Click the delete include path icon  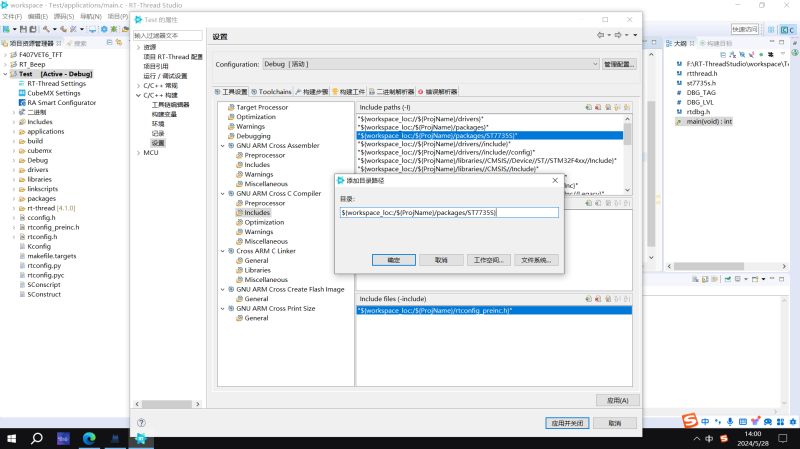click(x=598, y=107)
